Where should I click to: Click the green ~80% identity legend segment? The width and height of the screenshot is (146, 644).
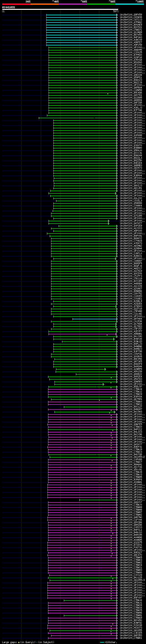click(101, 4)
